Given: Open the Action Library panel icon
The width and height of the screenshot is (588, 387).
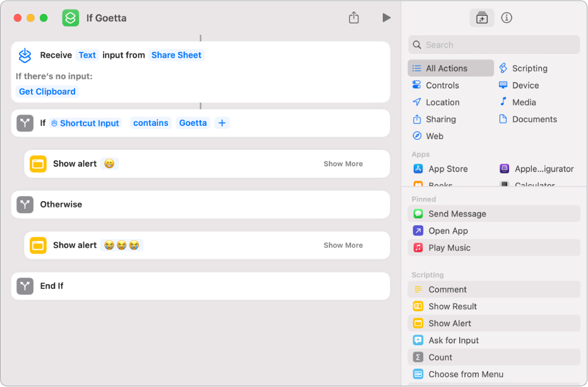Looking at the screenshot, I should (482, 18).
